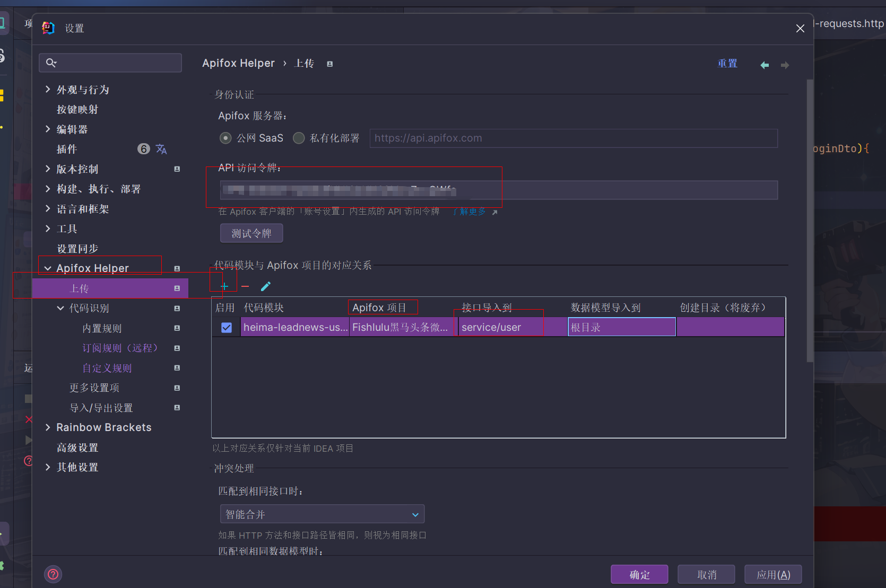Click the project-level icon beside 更多设置项

click(177, 388)
